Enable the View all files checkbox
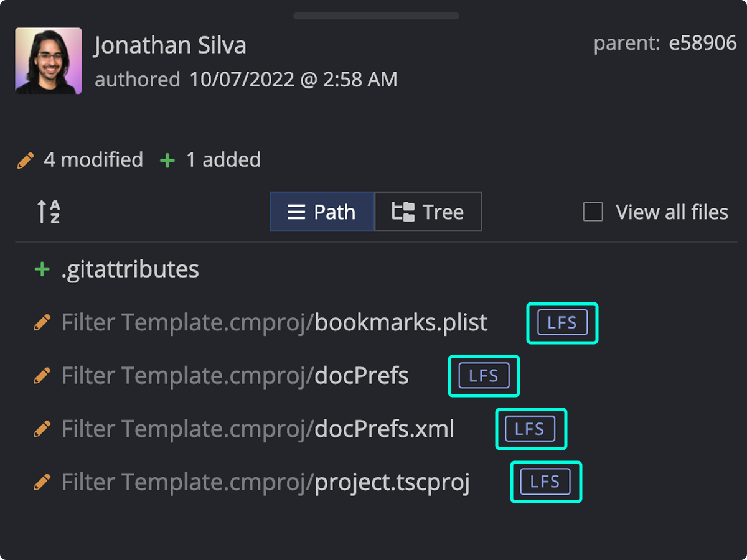 (592, 212)
